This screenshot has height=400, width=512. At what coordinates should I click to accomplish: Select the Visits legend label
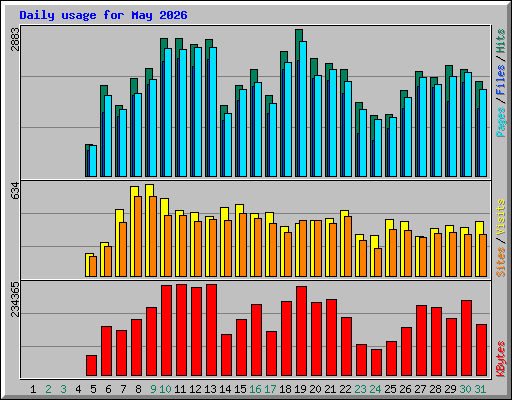(x=501, y=218)
